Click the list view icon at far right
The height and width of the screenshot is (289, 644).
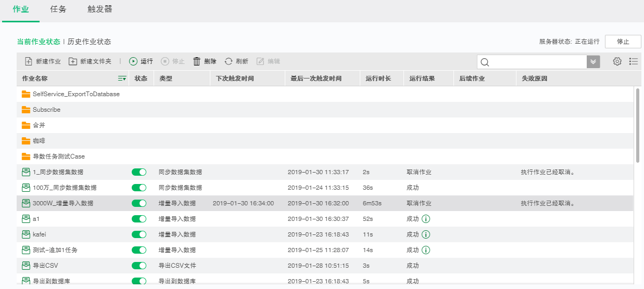coord(633,61)
